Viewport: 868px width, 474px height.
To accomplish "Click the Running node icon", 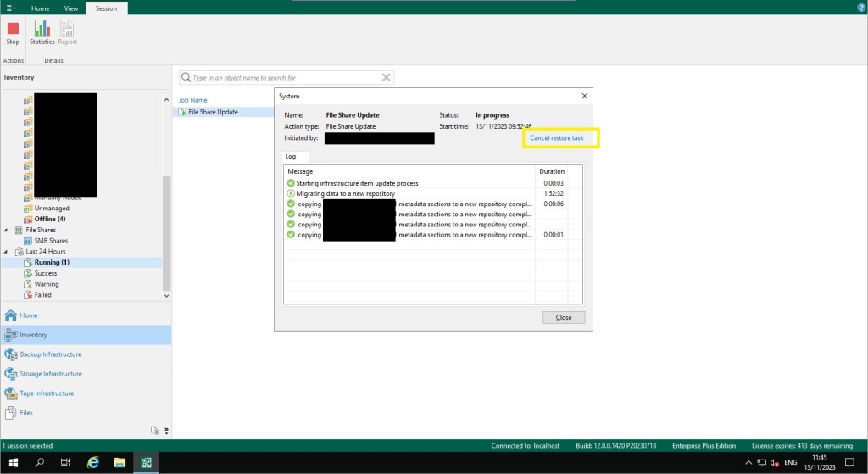I will click(28, 263).
